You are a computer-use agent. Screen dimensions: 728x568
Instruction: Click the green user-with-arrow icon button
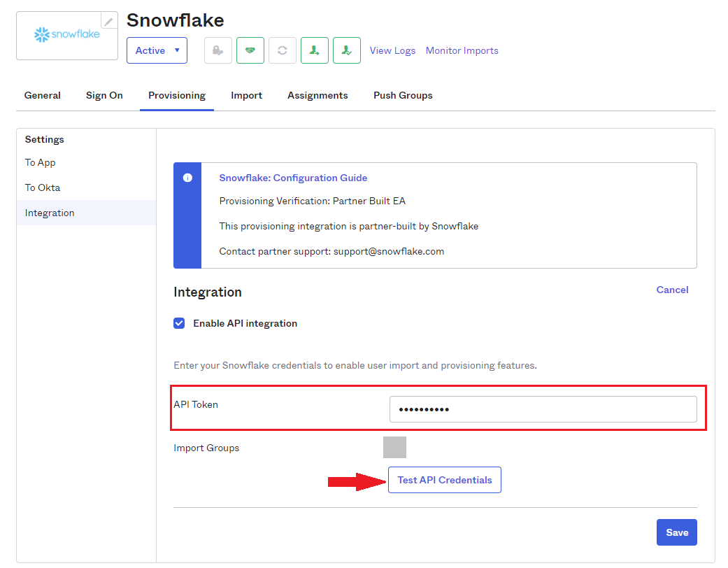tap(315, 50)
